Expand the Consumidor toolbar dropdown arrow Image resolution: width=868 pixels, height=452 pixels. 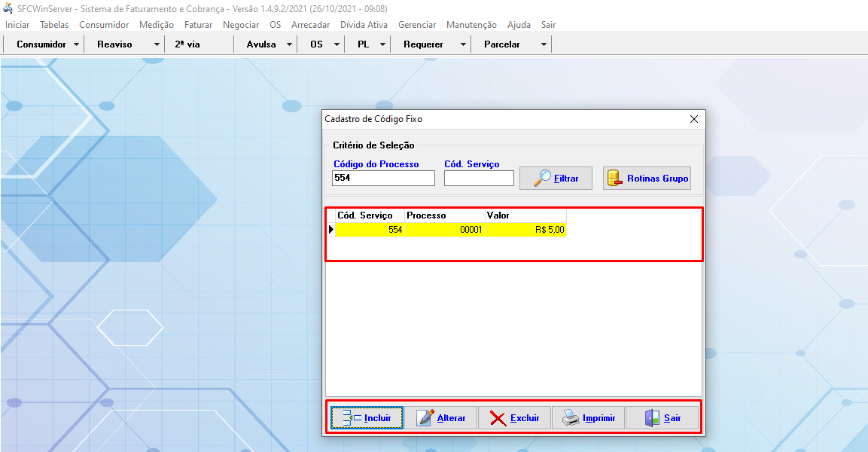[x=77, y=44]
